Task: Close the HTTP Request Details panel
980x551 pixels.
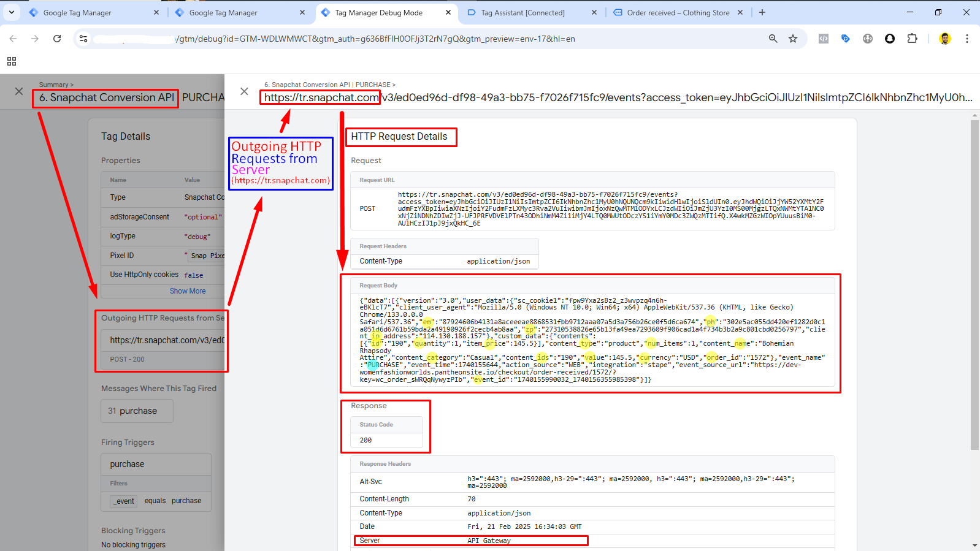Action: click(x=244, y=91)
